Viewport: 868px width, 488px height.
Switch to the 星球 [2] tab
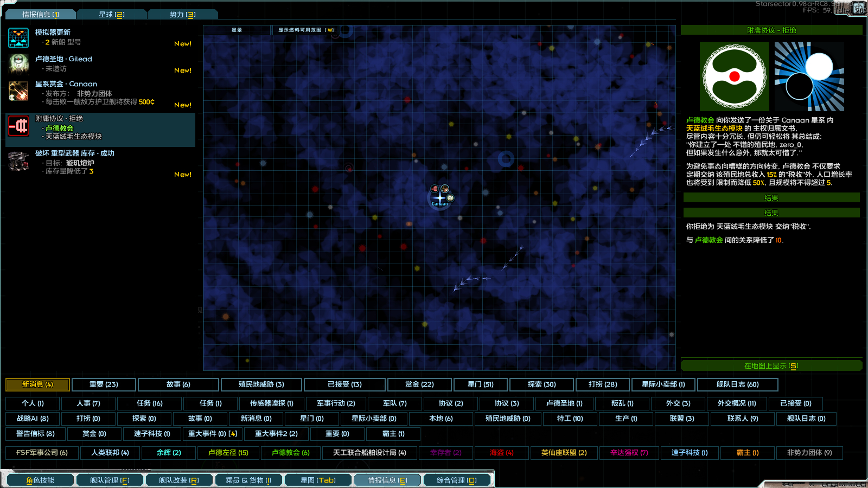[112, 15]
